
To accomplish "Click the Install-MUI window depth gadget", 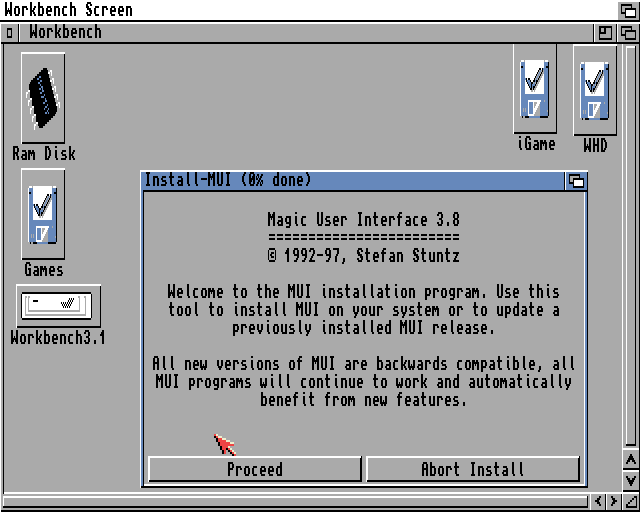I will tap(576, 181).
